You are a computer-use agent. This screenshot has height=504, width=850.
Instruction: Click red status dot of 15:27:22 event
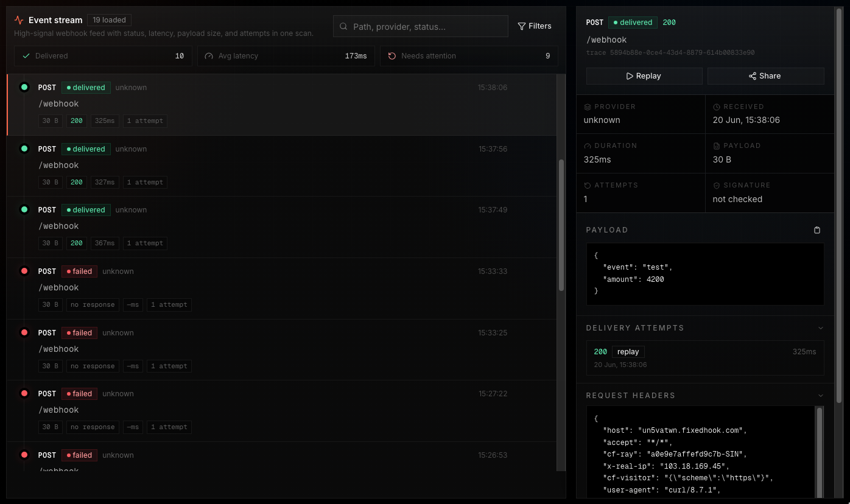click(x=24, y=393)
